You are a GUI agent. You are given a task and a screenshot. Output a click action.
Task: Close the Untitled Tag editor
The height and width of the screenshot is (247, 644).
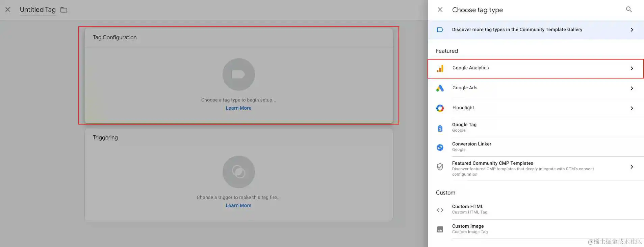pyautogui.click(x=8, y=9)
